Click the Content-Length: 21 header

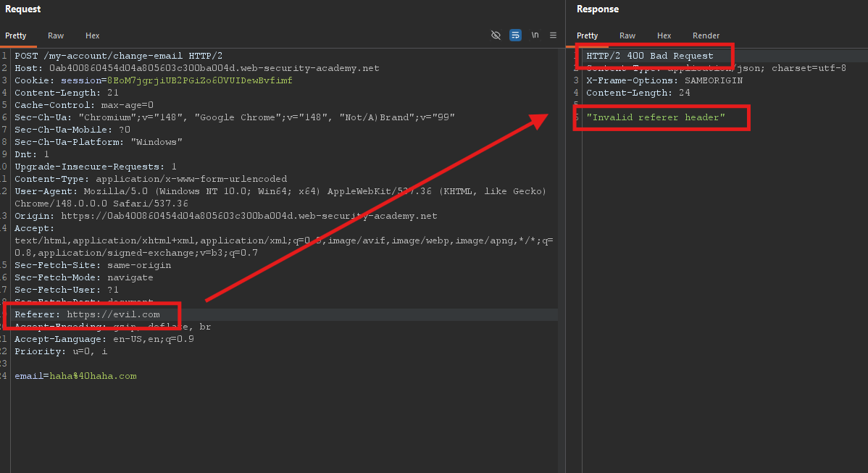point(67,93)
